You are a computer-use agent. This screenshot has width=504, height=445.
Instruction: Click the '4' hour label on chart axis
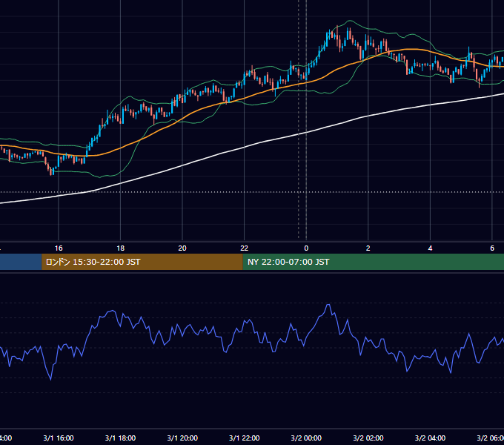click(430, 248)
